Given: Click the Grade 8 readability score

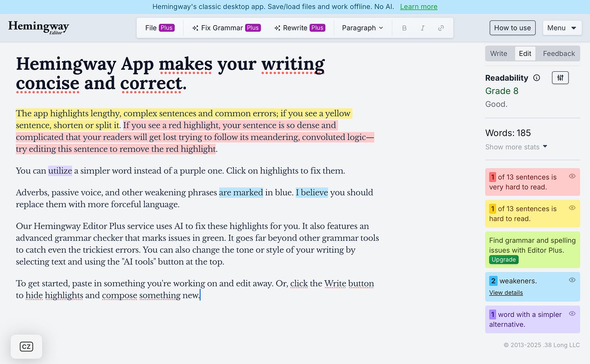Looking at the screenshot, I should 502,91.
